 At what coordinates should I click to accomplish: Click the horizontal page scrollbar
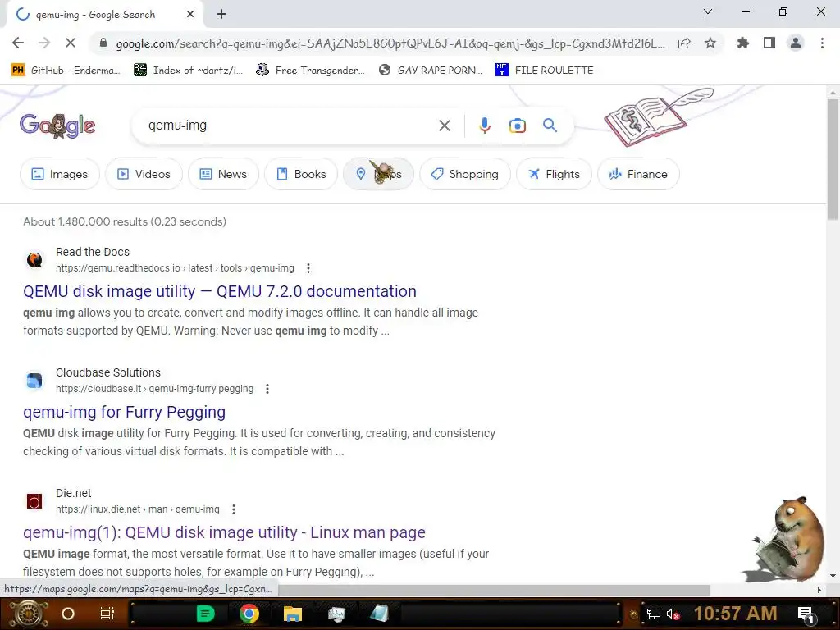[x=493, y=590]
